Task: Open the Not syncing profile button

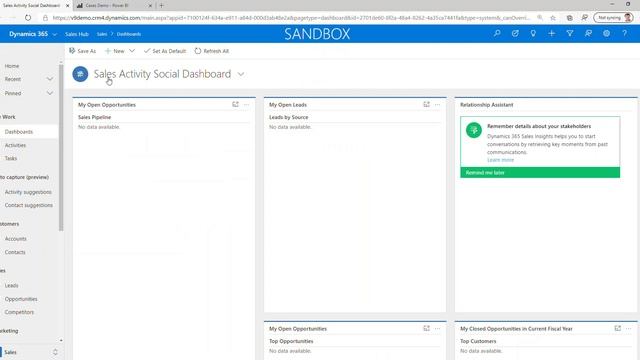Action: pyautogui.click(x=613, y=18)
